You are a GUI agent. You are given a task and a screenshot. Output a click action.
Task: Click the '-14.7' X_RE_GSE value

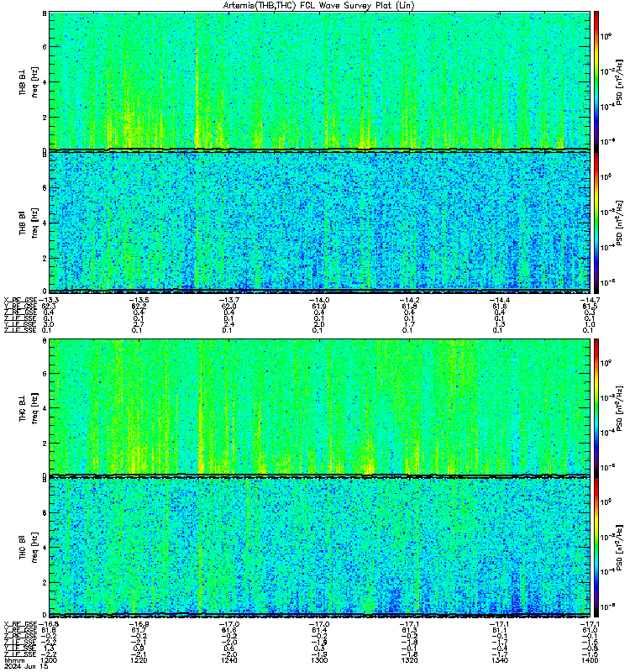591,300
